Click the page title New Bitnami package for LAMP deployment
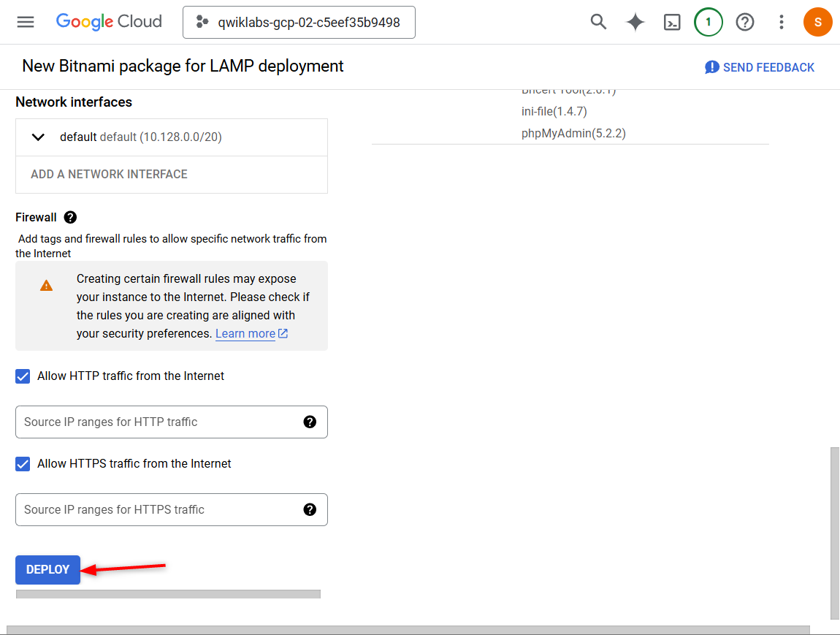The width and height of the screenshot is (840, 635). point(183,66)
